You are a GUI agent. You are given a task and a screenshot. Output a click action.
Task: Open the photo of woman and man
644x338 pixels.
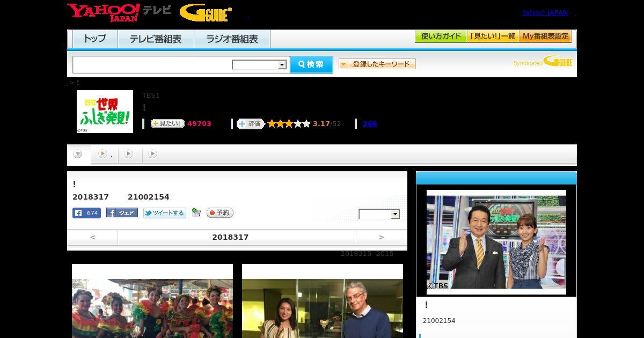pyautogui.click(x=323, y=301)
